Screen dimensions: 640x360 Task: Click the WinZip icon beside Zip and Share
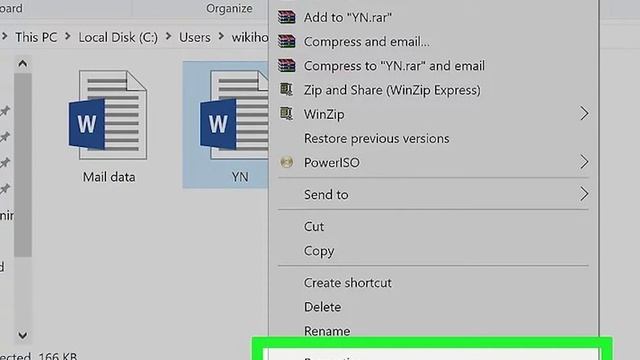tap(287, 89)
